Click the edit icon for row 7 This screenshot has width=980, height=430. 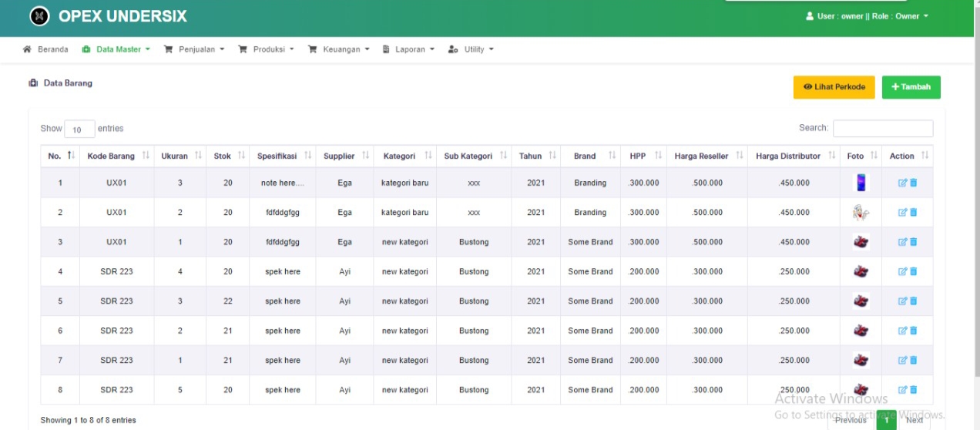(x=902, y=360)
